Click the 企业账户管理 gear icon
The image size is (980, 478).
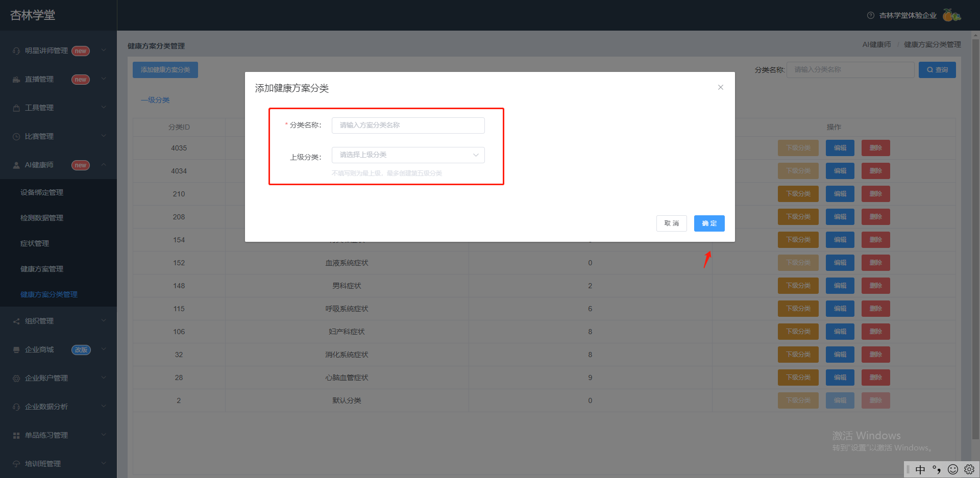[x=16, y=379]
